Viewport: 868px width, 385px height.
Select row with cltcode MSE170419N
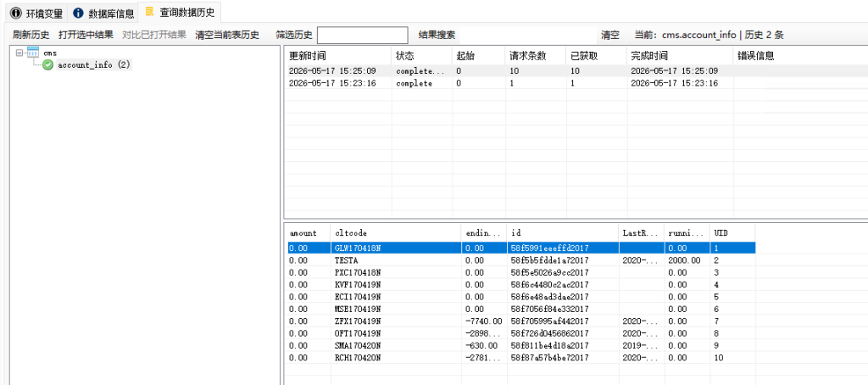520,310
